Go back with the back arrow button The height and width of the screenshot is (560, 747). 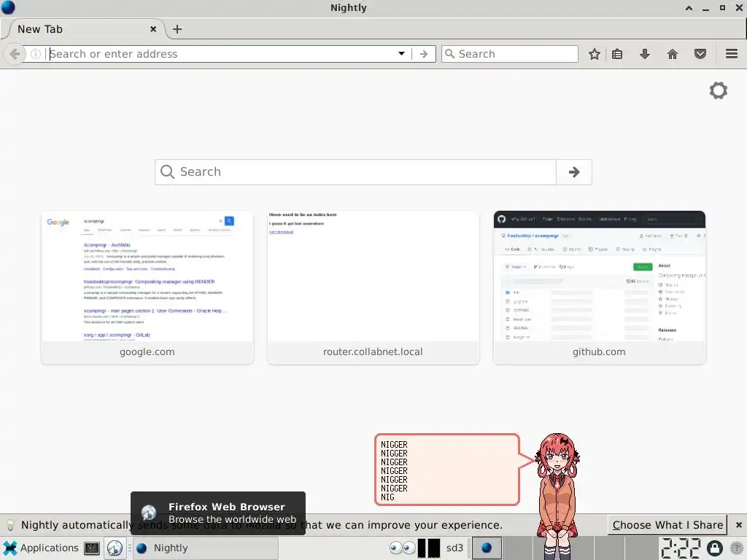(x=15, y=54)
